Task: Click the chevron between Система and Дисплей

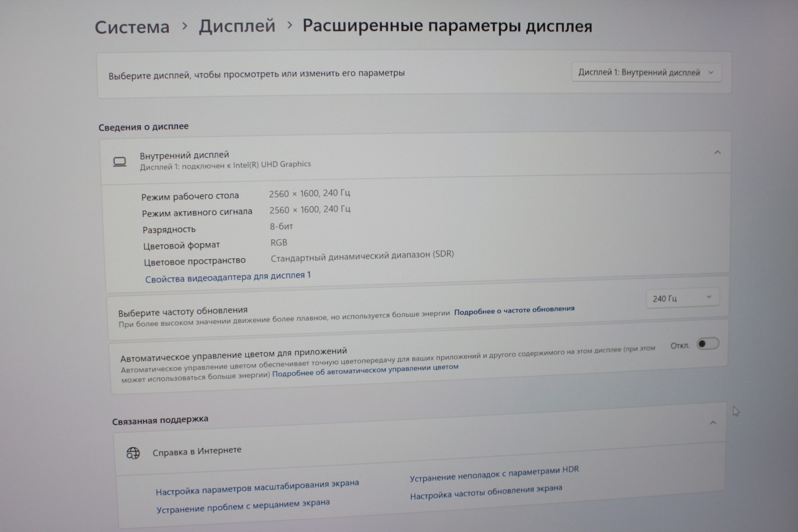Action: 185,26
